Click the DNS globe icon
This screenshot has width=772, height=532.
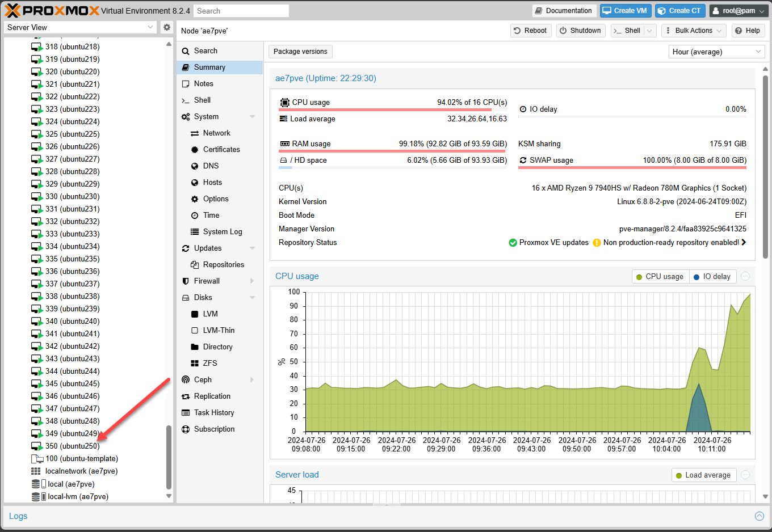195,166
